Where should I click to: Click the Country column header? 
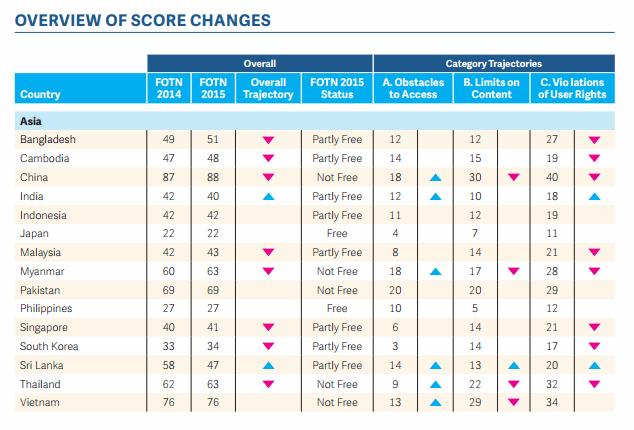(40, 95)
